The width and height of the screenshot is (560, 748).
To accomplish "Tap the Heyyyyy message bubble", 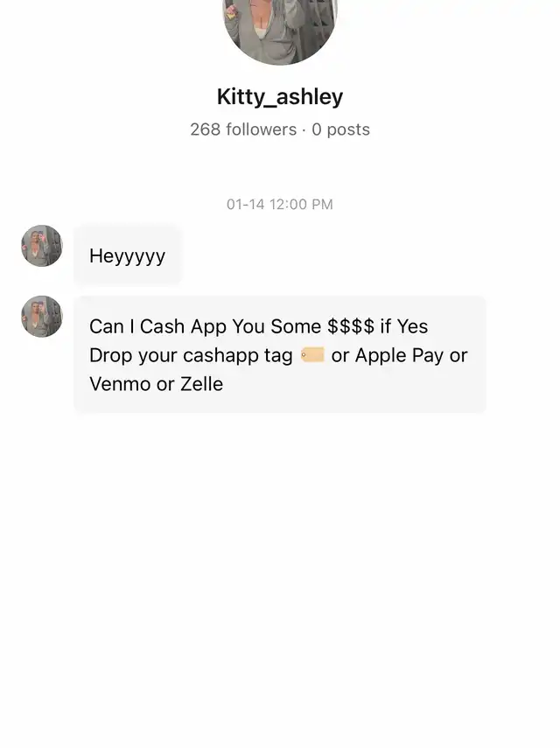I will (128, 255).
